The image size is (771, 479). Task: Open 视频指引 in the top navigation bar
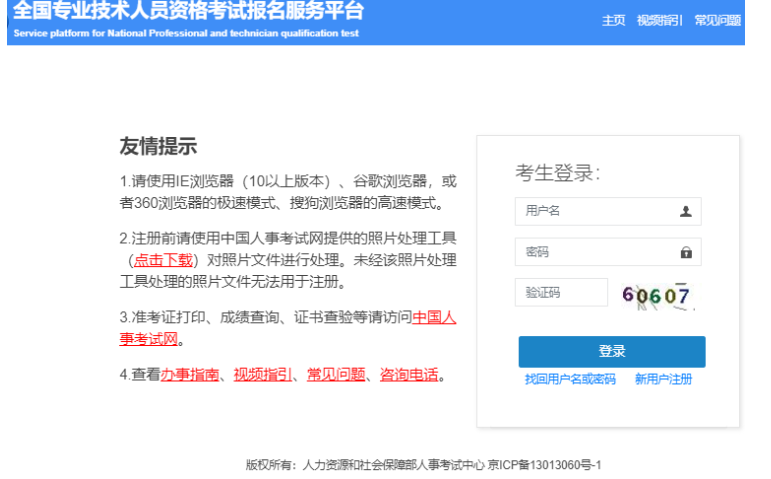(659, 20)
